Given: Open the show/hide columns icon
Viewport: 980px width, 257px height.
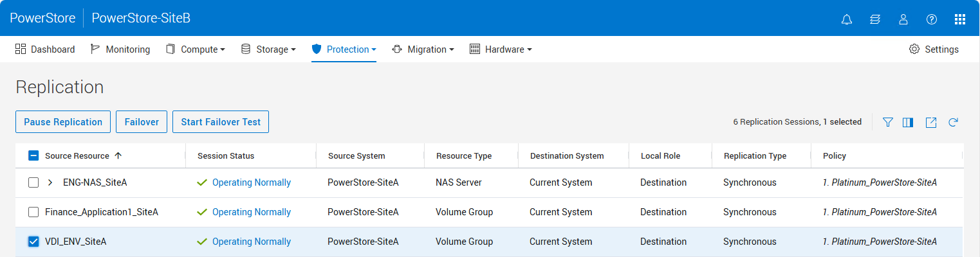Looking at the screenshot, I should [908, 122].
